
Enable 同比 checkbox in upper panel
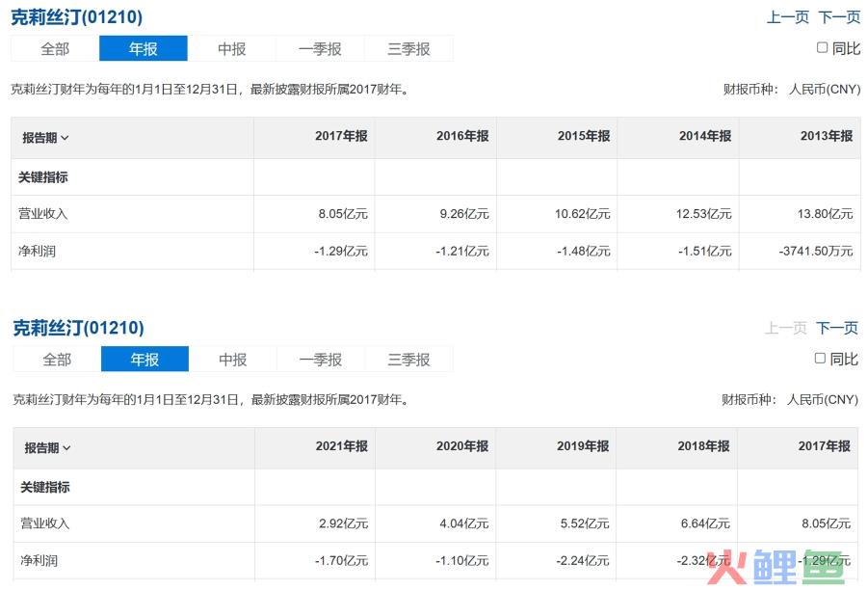pyautogui.click(x=822, y=47)
